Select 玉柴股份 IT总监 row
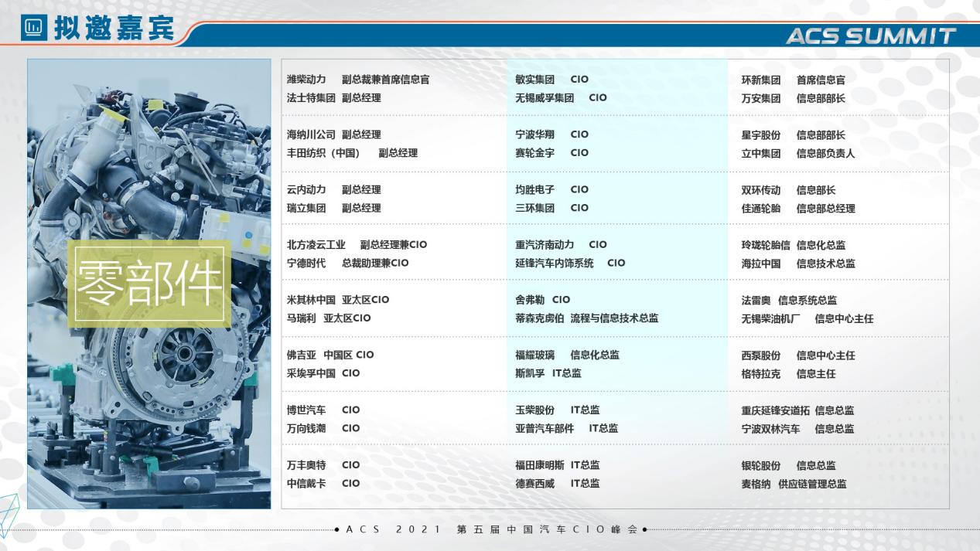Viewport: 980px width, 551px height. (x=558, y=410)
